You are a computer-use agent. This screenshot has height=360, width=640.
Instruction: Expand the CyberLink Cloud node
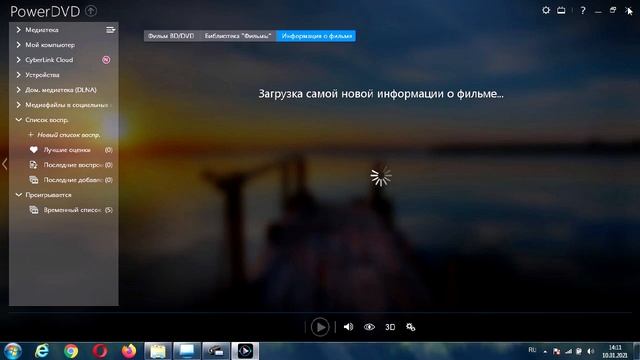point(18,60)
